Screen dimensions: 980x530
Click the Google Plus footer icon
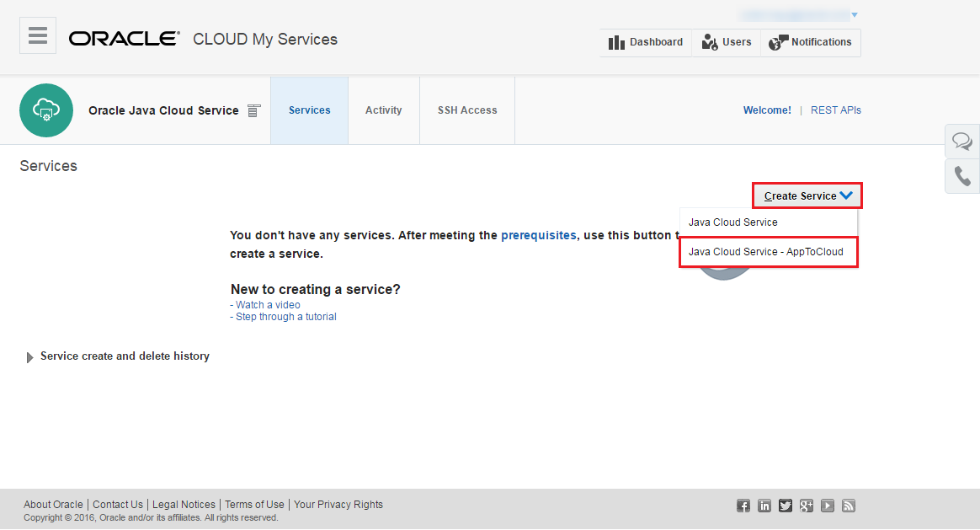point(807,506)
